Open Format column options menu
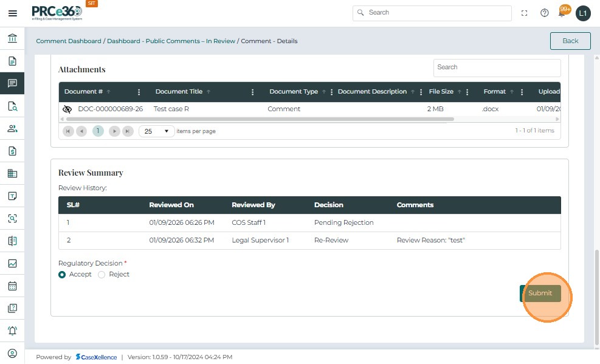The width and height of the screenshot is (600, 364). (522, 92)
